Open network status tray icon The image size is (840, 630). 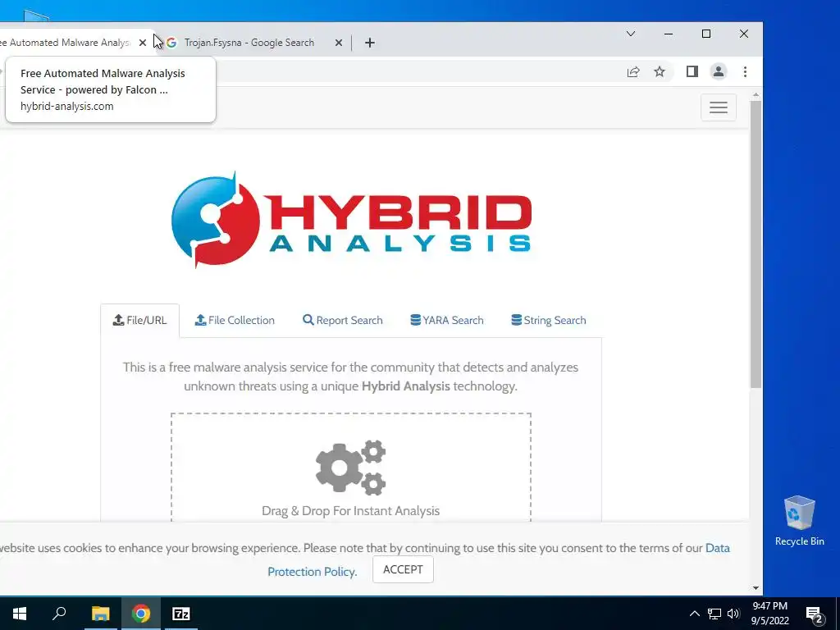point(714,614)
